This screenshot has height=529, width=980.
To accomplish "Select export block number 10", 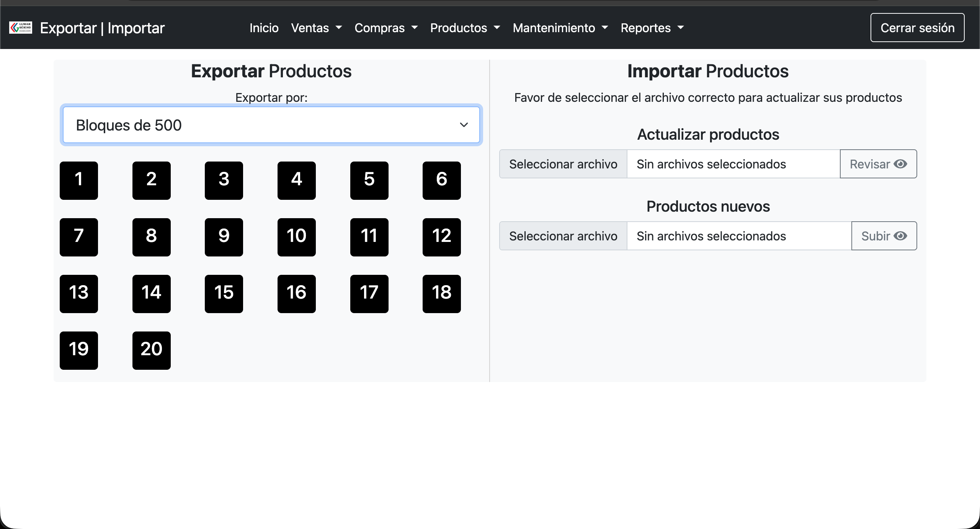I will 296,237.
